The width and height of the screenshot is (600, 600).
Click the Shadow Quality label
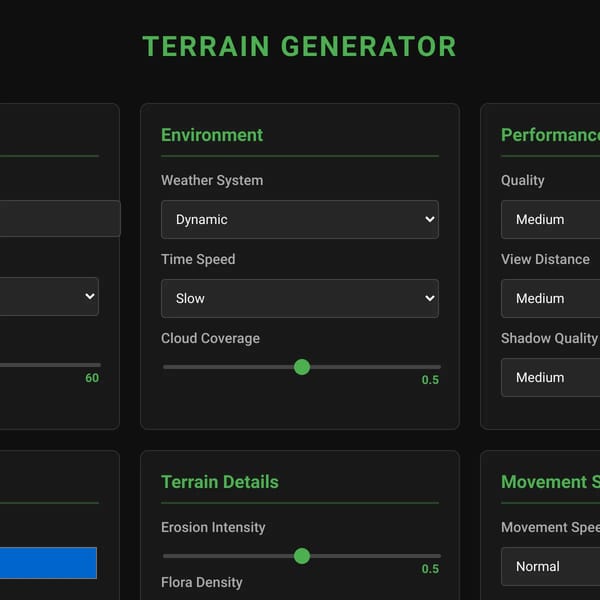tap(549, 338)
